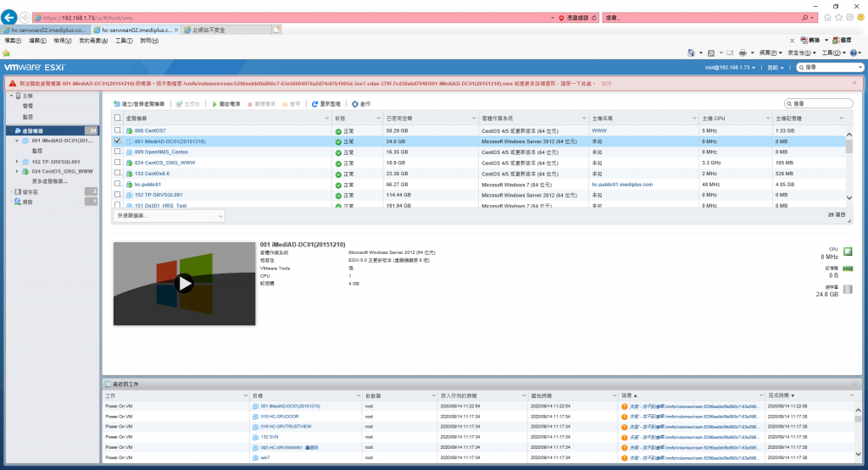
Task: Play the VM console preview thumbnail
Action: [x=184, y=284]
